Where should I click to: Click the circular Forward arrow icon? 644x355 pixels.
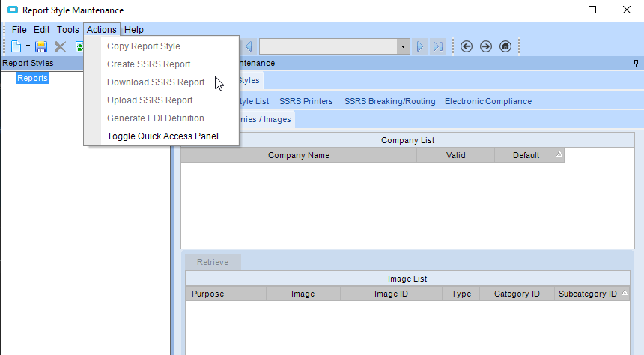coord(486,46)
